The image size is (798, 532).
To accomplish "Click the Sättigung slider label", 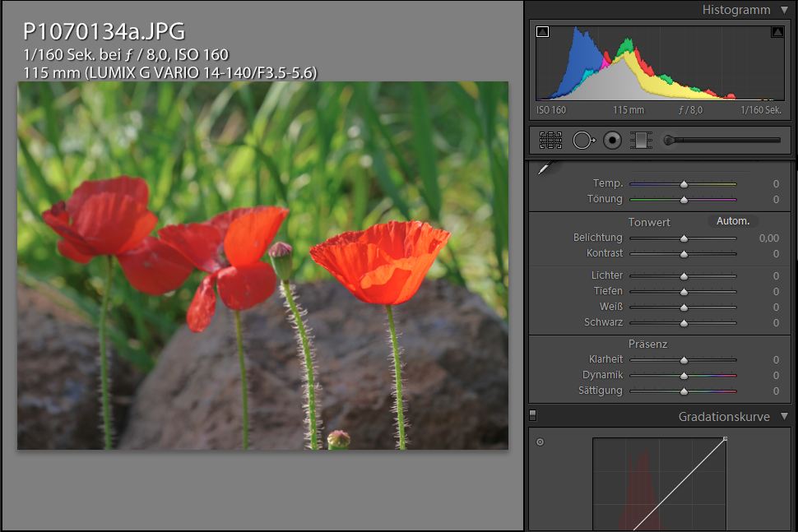I will tap(600, 391).
